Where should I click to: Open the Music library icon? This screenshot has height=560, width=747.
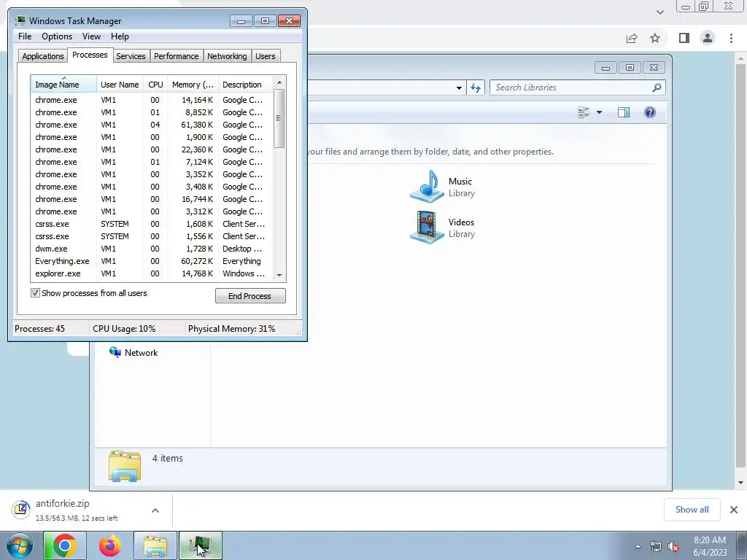427,187
